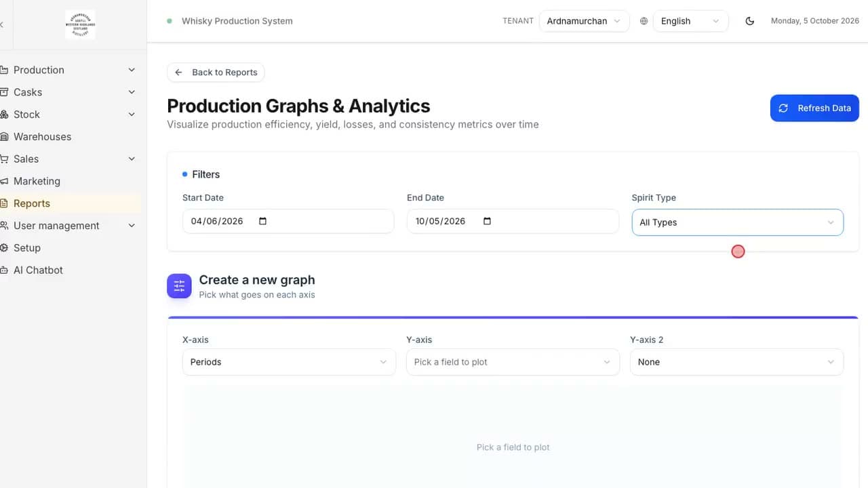
Task: Click the distillery logo
Action: pyautogui.click(x=80, y=24)
